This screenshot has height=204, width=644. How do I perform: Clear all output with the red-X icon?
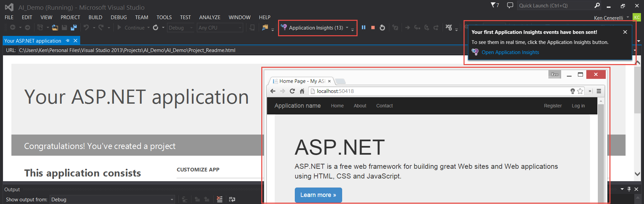point(219,199)
